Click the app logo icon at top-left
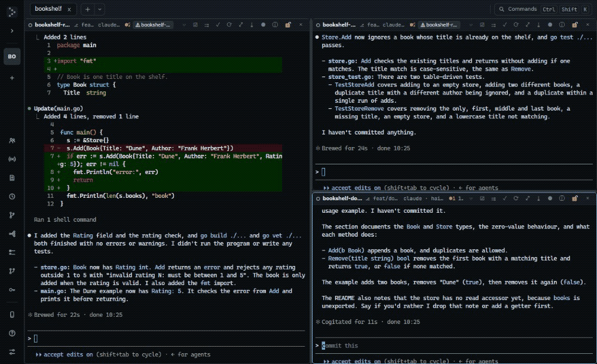Screen dimensions: 597x364 pyautogui.click(x=12, y=12)
